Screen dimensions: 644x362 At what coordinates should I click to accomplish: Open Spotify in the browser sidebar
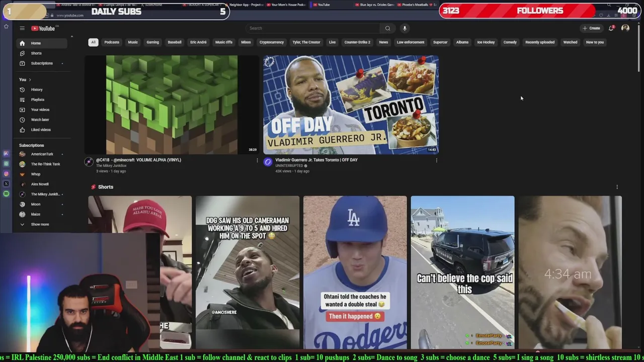click(6, 194)
